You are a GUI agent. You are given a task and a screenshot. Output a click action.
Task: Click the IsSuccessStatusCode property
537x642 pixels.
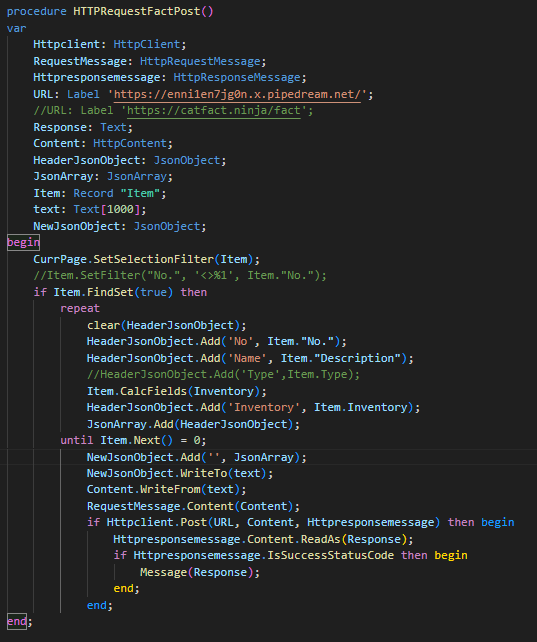pyautogui.click(x=330, y=556)
